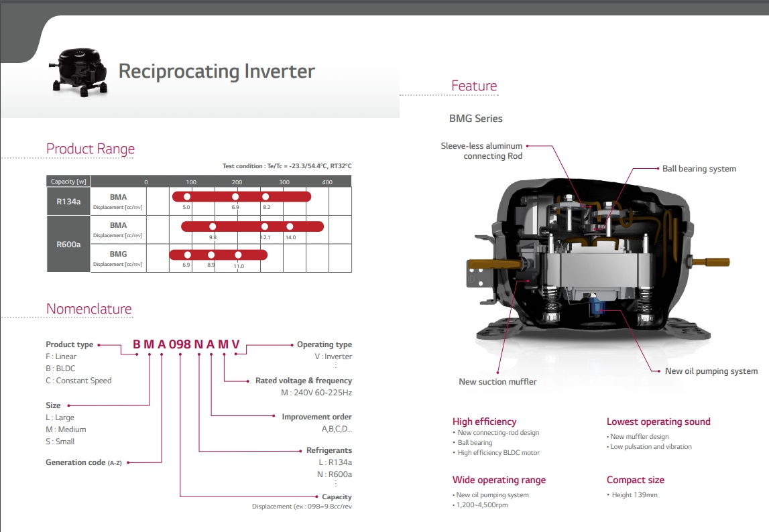
Task: Select the New oil pumping system callout
Action: tap(711, 371)
